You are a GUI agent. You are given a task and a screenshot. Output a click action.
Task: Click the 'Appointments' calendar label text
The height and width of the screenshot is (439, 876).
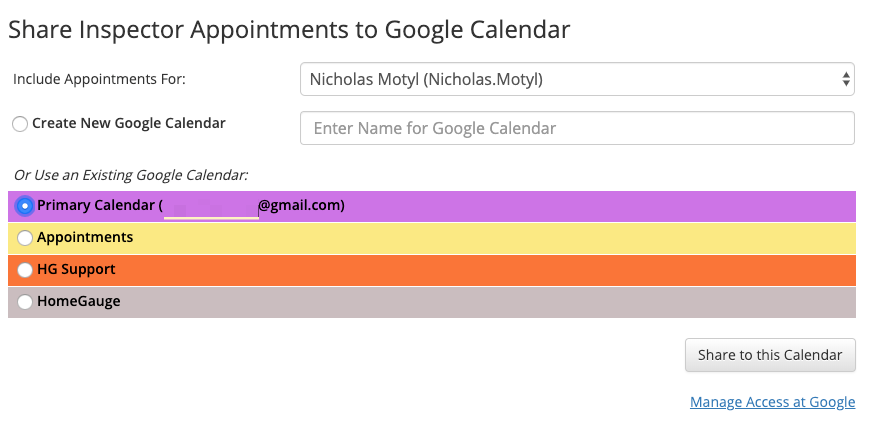point(85,238)
